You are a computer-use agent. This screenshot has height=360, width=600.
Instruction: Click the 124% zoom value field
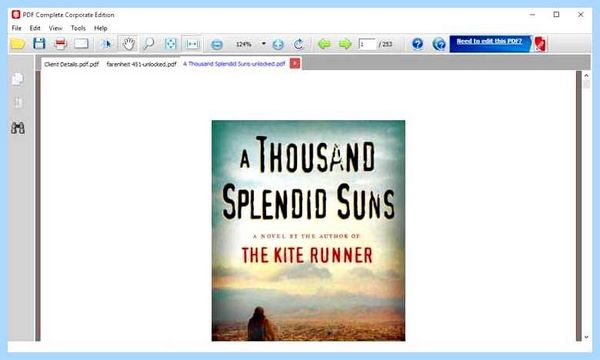coord(244,44)
